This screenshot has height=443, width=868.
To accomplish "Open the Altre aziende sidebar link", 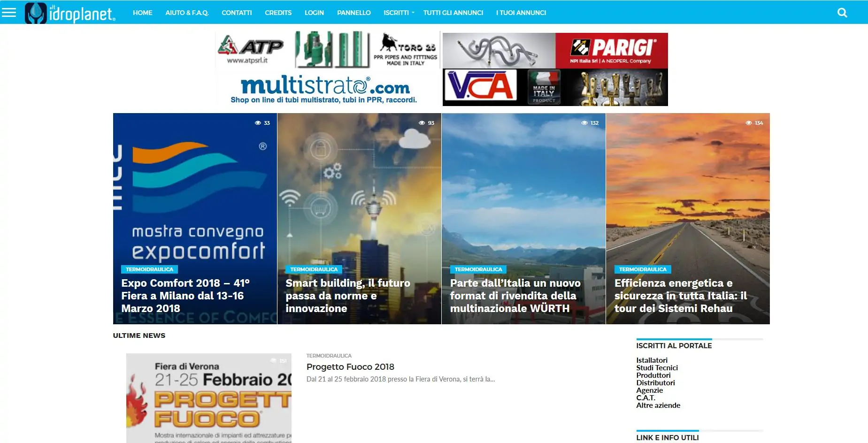I will pos(658,405).
